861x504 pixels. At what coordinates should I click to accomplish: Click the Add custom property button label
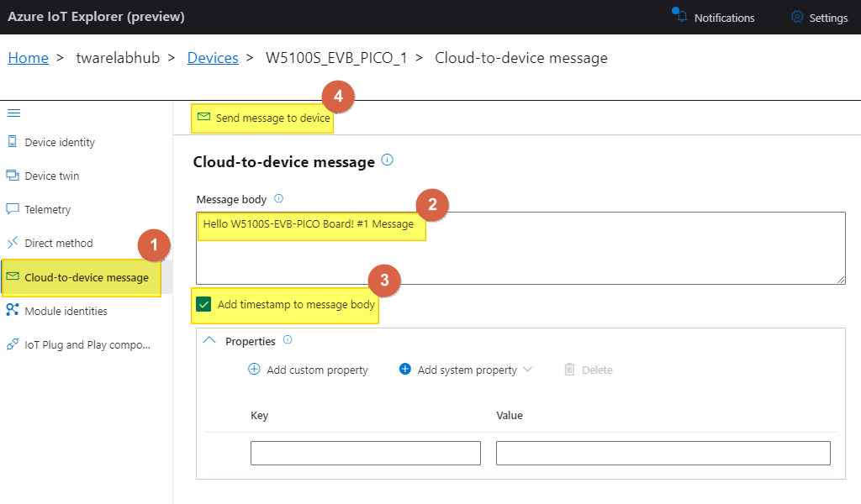coord(317,370)
